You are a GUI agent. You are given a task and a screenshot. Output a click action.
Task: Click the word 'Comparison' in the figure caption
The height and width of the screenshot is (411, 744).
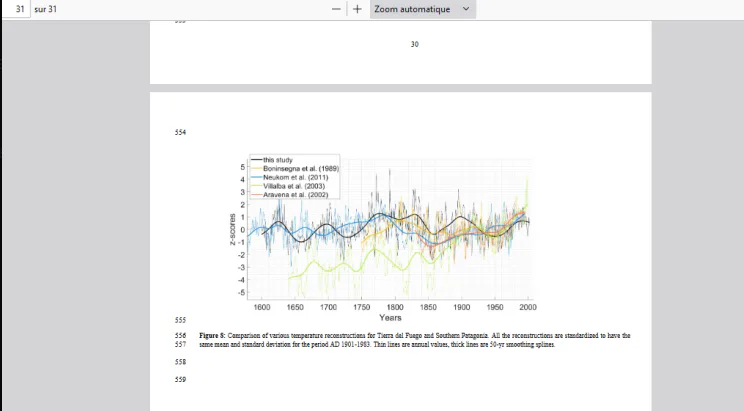coord(243,336)
